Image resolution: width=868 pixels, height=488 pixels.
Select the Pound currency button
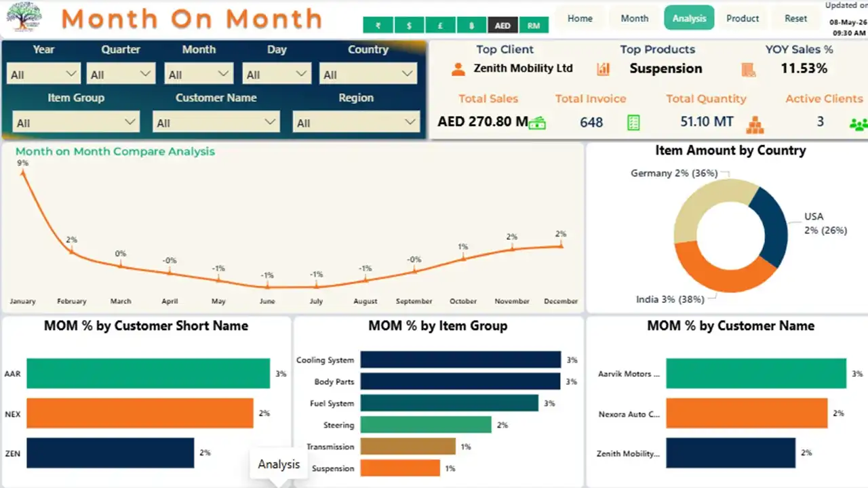point(440,26)
